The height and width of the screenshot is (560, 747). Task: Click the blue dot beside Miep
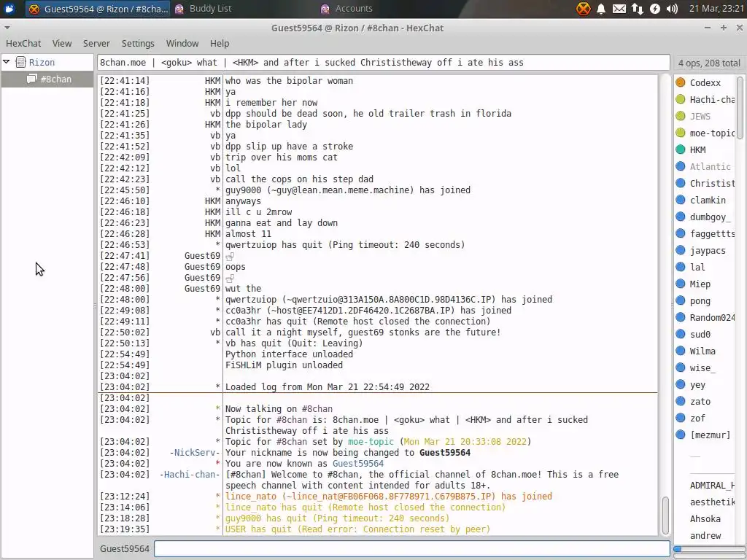(681, 284)
